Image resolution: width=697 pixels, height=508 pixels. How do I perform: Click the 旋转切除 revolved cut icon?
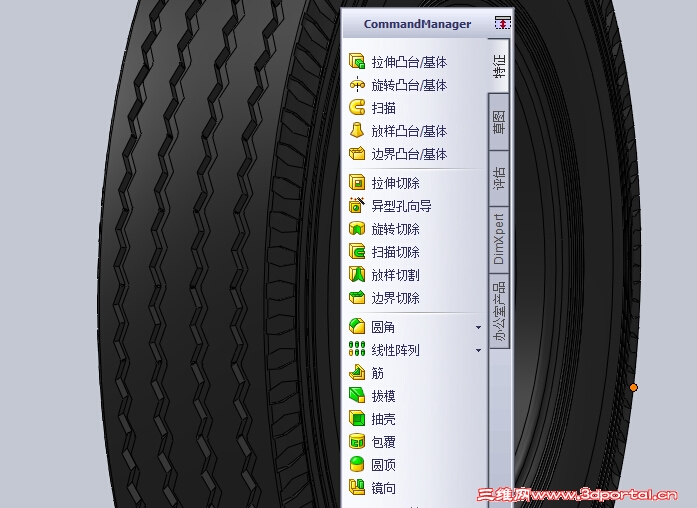tap(357, 228)
